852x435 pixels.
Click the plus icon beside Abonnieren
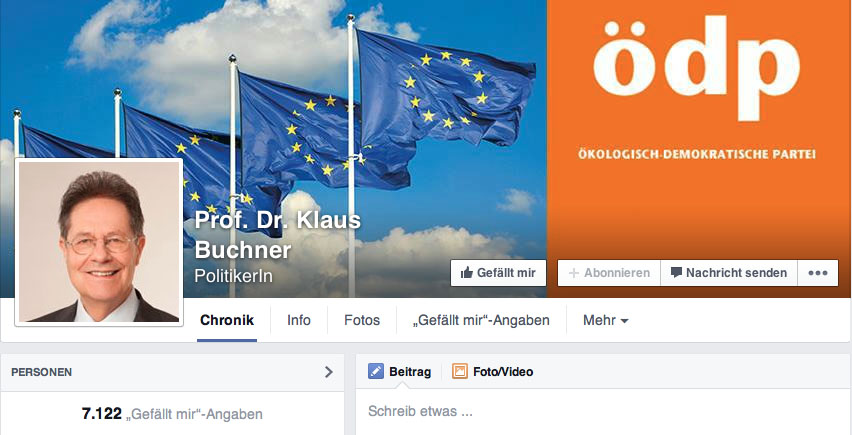(x=574, y=273)
